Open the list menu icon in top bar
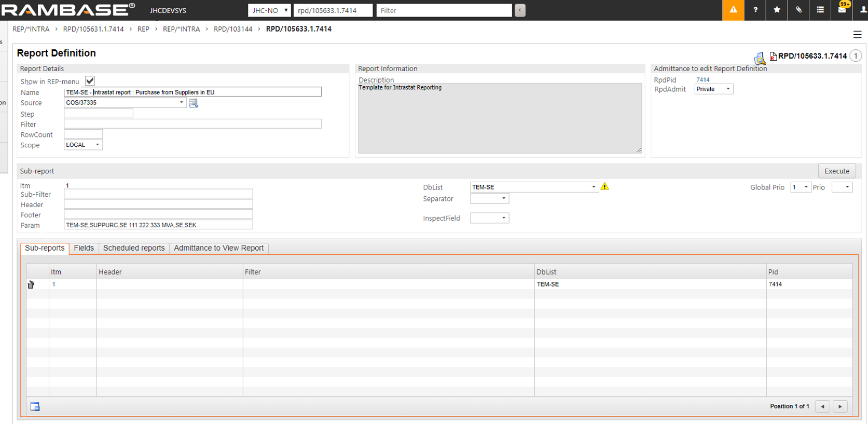Screen dimensions: 868x424 pos(820,10)
